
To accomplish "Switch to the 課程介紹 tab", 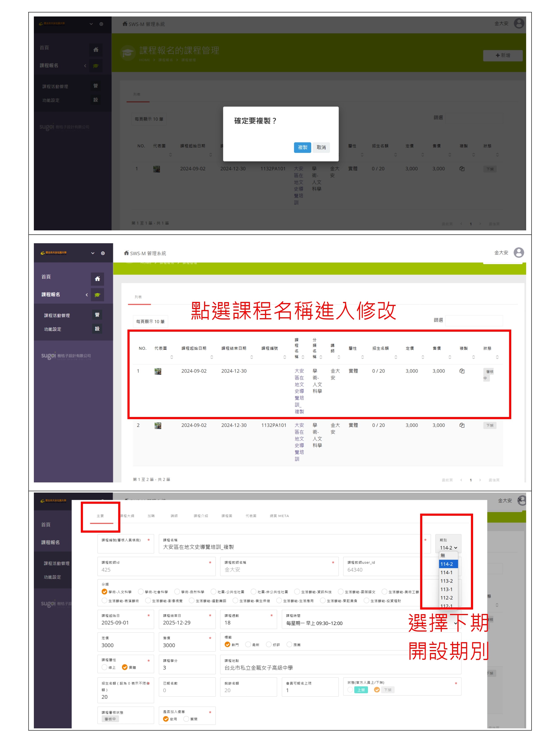I will 201,516.
